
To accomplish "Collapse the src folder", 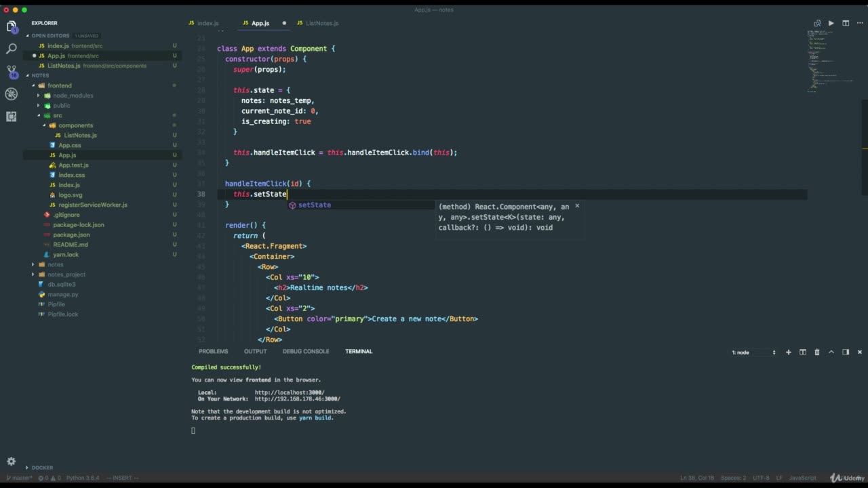I will click(x=58, y=115).
